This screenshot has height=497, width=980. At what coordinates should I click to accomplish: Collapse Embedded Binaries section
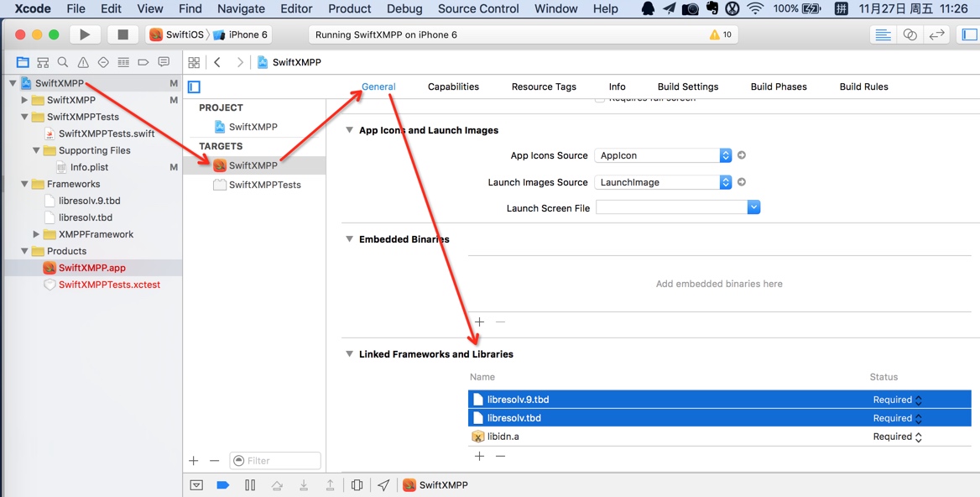(349, 238)
